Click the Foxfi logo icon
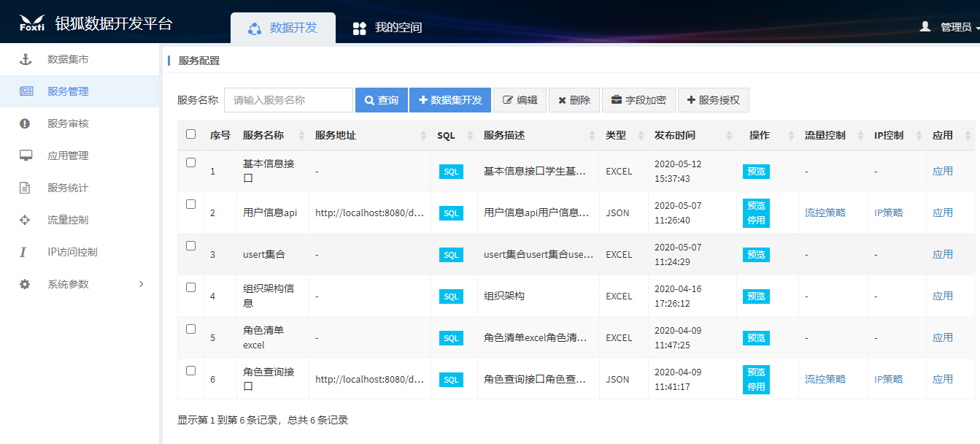980x444 pixels. (32, 23)
